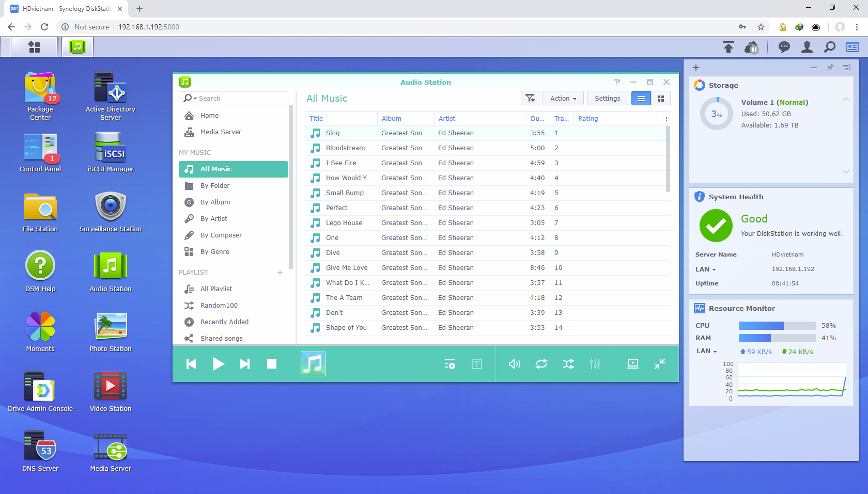
Task: Open user options profile icon
Action: [807, 47]
